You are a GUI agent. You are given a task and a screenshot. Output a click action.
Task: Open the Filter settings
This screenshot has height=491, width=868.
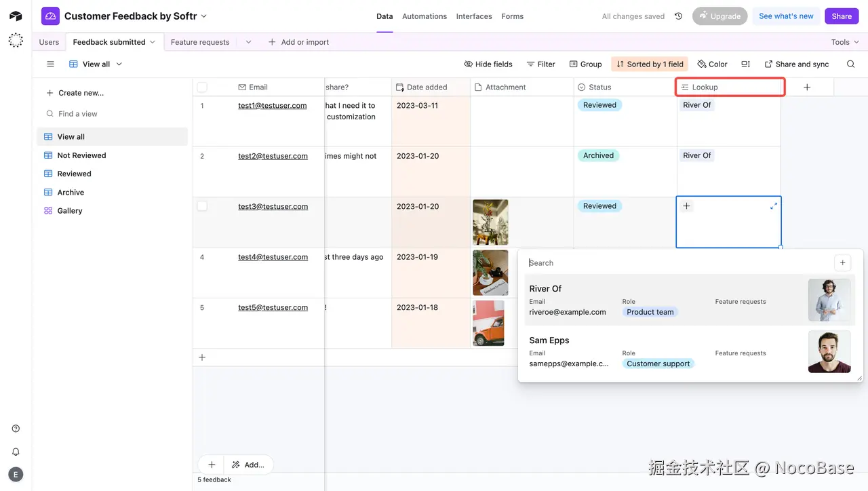[540, 64]
